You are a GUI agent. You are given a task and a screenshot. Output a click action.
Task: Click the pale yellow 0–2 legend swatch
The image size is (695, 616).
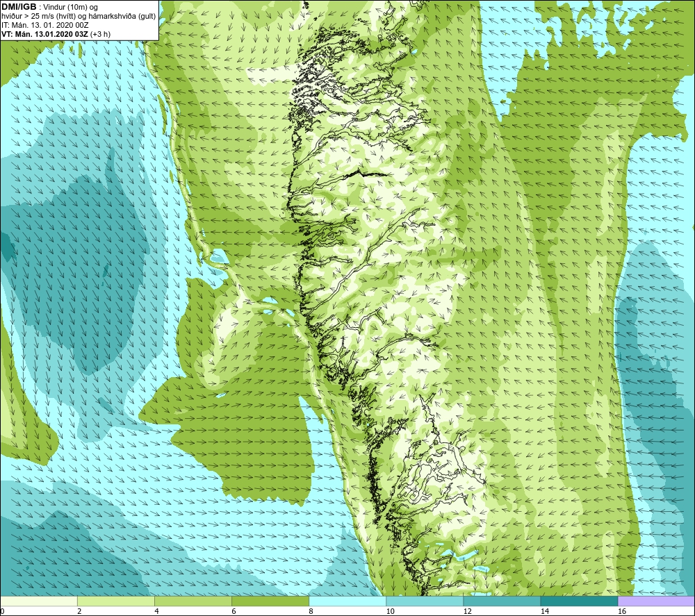(x=38, y=601)
